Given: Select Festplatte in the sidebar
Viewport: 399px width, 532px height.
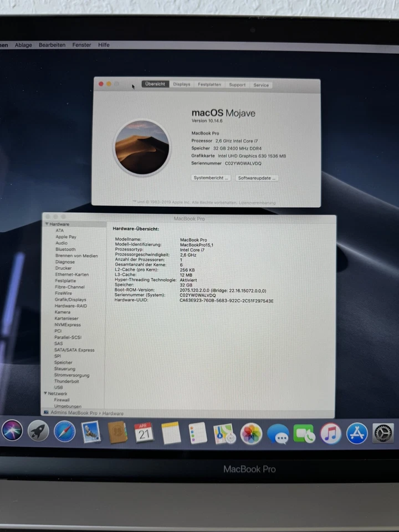Looking at the screenshot, I should (x=65, y=280).
